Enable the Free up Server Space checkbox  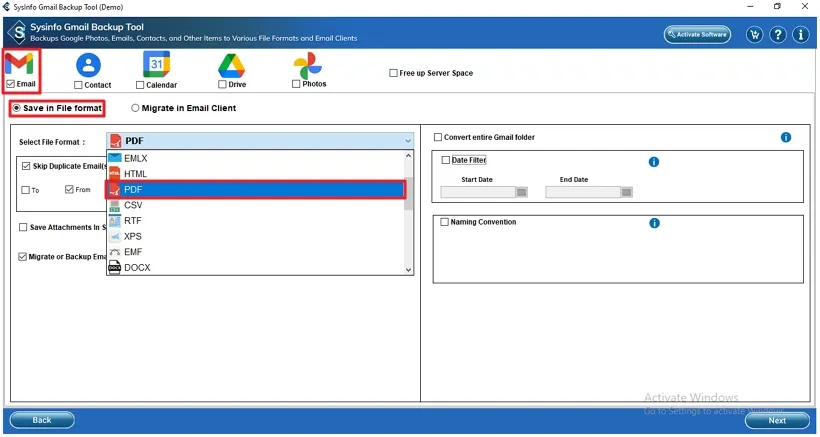(x=393, y=73)
